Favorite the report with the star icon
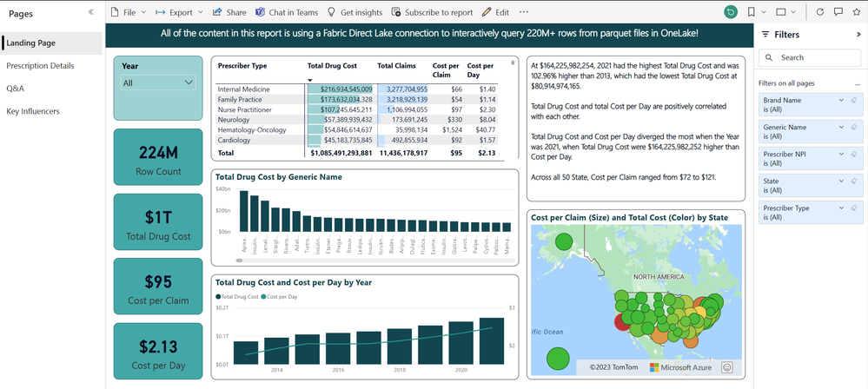868x389 pixels. [857, 12]
